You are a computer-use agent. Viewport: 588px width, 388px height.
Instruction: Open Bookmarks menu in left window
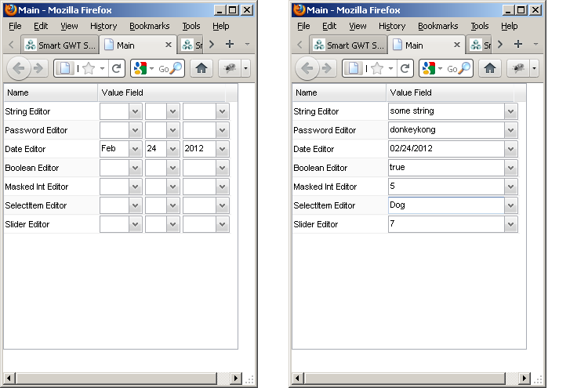tap(149, 26)
